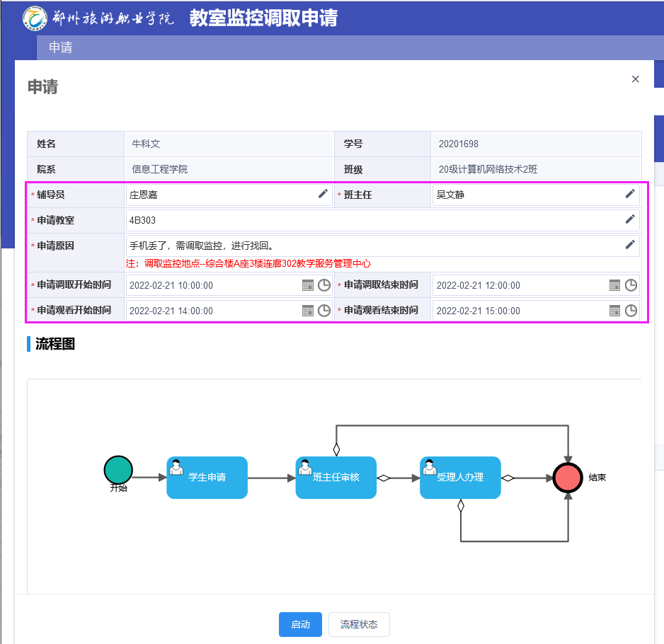The width and height of the screenshot is (664, 644).
Task: Open clock picker for 申请调取开始时间
Action: (x=324, y=285)
